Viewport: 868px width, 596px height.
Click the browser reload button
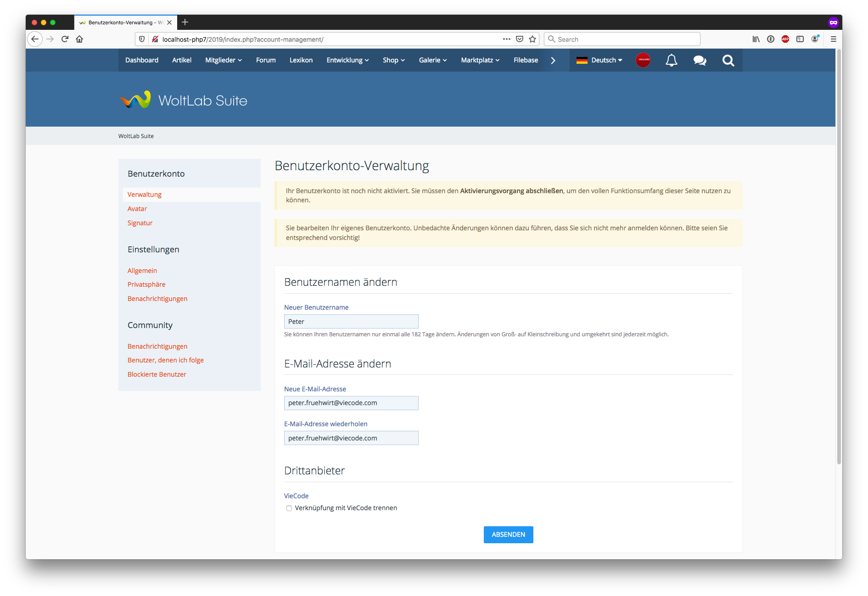65,39
